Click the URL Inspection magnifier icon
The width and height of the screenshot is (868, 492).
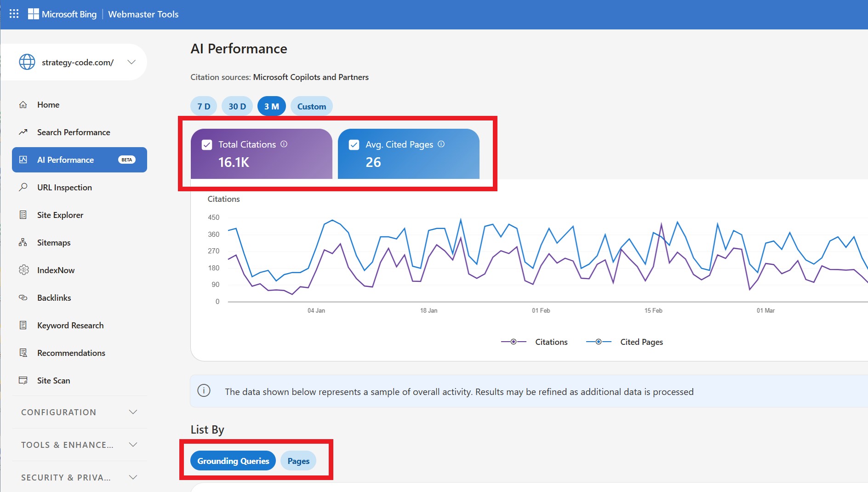pyautogui.click(x=23, y=187)
